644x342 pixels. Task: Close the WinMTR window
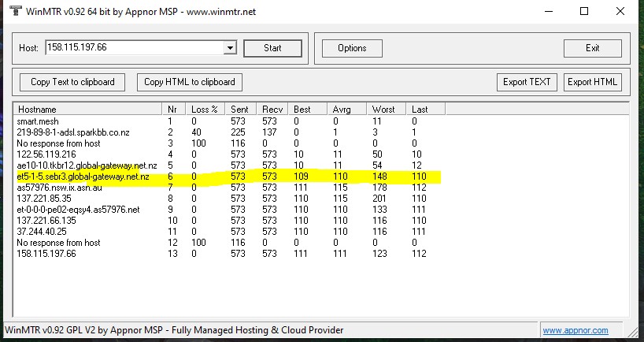(x=620, y=11)
